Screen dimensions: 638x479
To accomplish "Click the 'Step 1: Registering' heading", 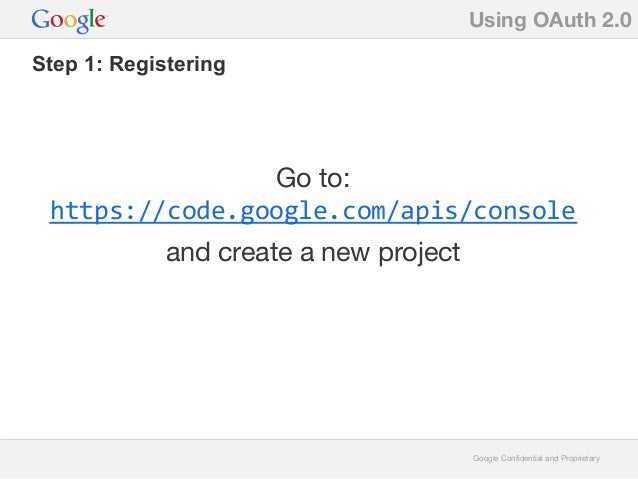I will [129, 64].
